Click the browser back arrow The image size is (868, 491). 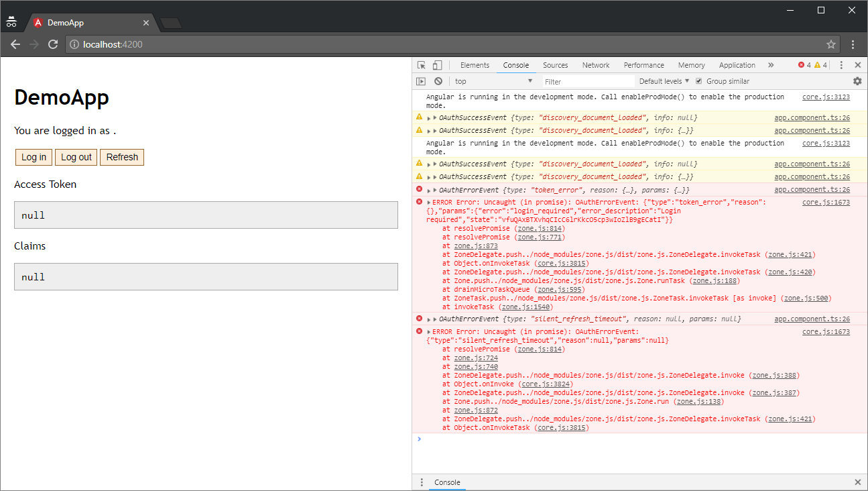click(15, 44)
